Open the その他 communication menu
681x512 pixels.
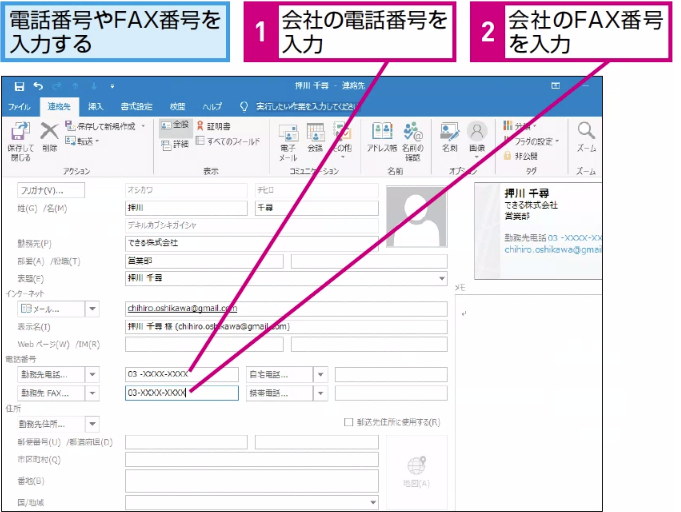point(342,140)
